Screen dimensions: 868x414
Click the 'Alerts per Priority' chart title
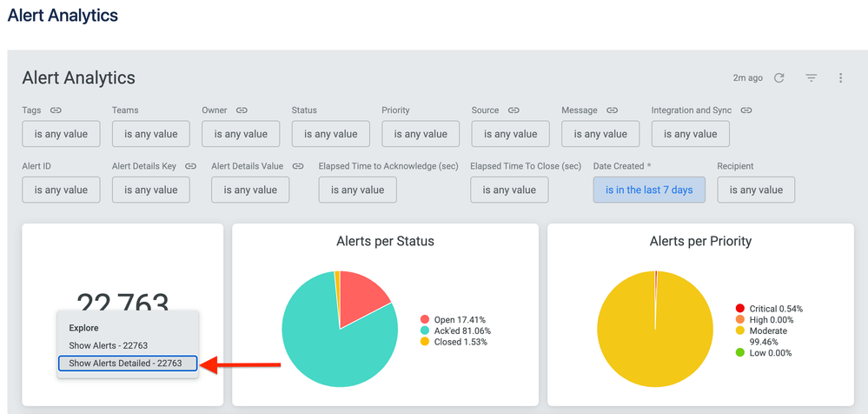[x=700, y=241]
